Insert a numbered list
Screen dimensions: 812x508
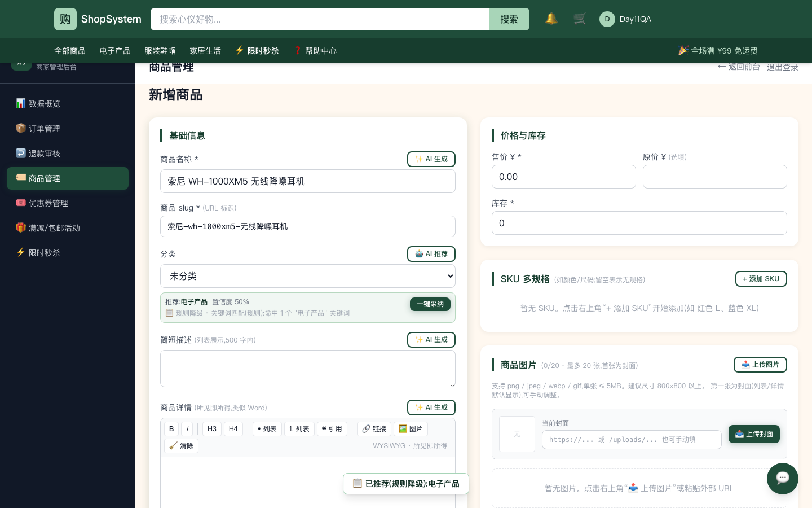[x=299, y=429]
